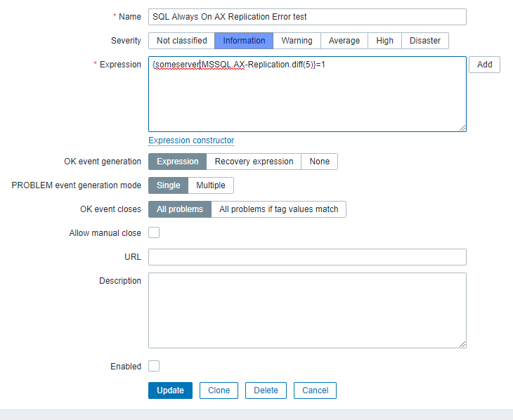Switch PROBLEM event generation mode to Multiple
This screenshot has width=513, height=420.
coord(211,185)
